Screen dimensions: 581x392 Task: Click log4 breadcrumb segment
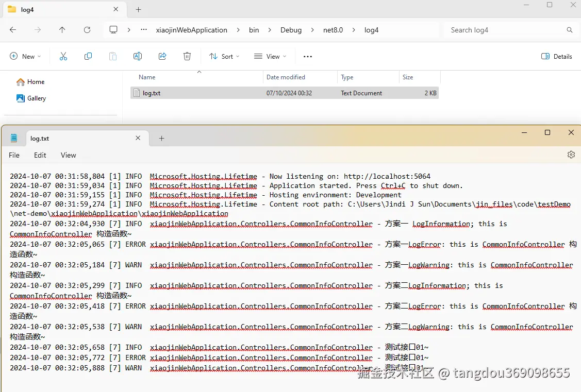coord(371,30)
